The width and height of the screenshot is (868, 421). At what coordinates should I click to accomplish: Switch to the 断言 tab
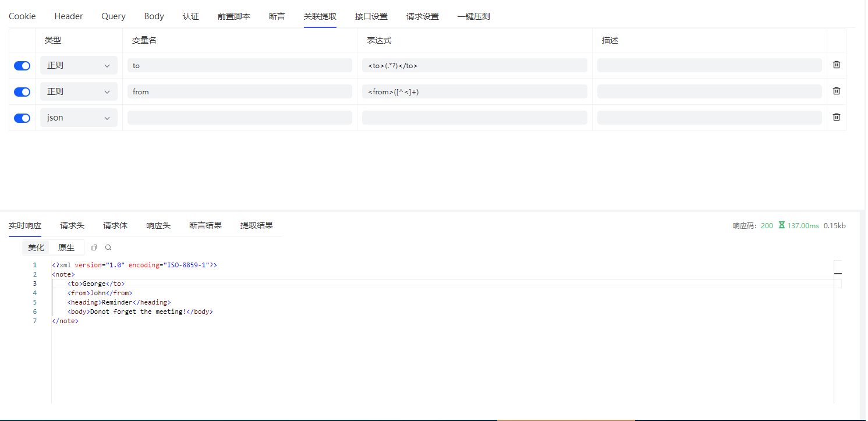[x=277, y=16]
